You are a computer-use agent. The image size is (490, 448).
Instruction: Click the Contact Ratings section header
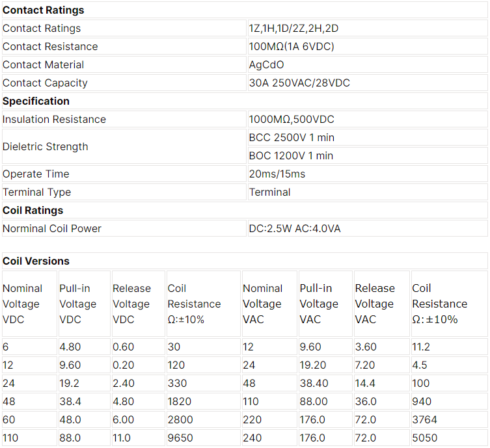[245, 10]
